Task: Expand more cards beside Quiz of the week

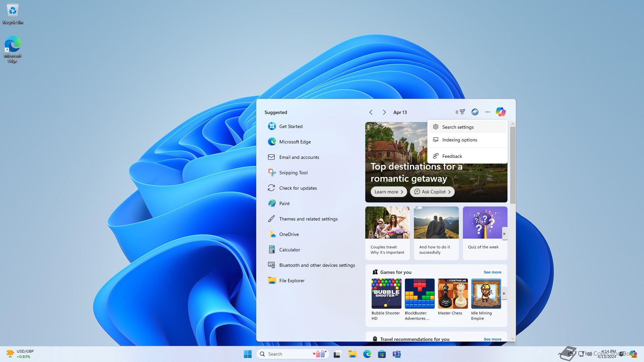Action: coord(504,234)
